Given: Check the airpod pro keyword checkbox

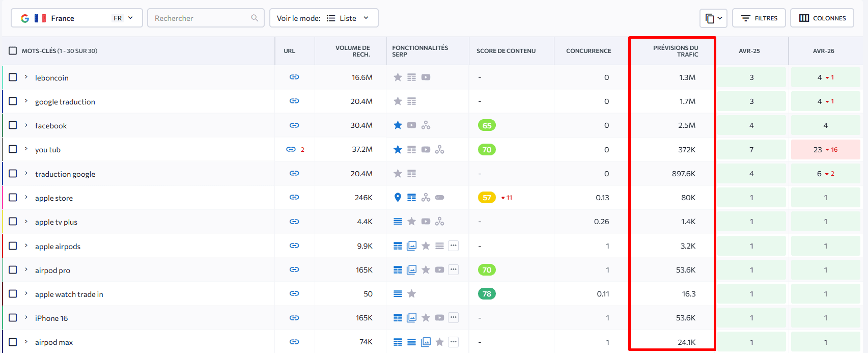Looking at the screenshot, I should [13, 269].
